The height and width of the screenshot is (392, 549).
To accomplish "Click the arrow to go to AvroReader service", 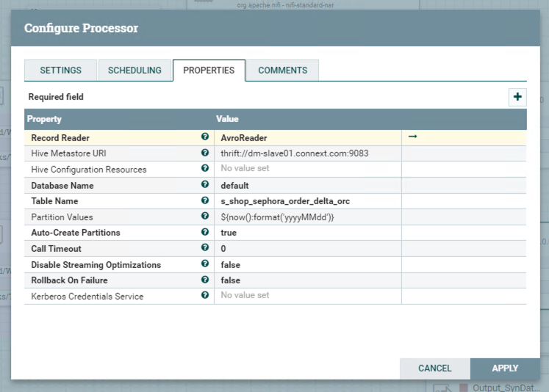I will (x=412, y=137).
